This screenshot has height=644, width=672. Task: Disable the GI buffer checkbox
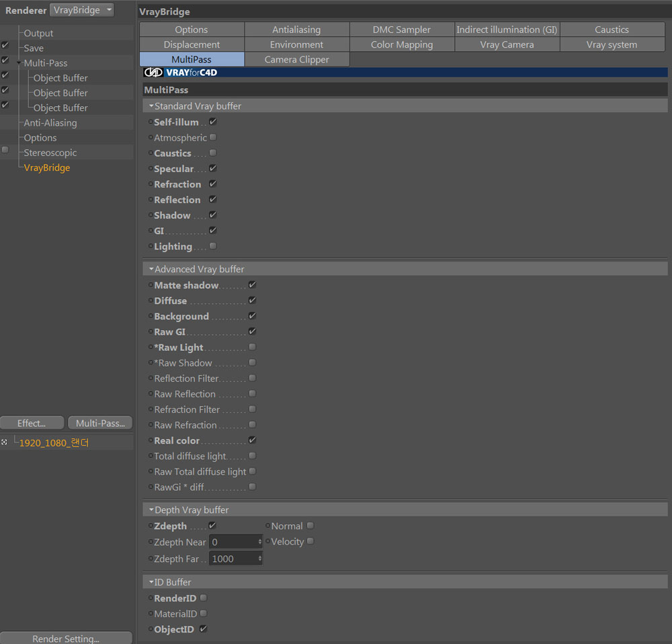click(213, 231)
